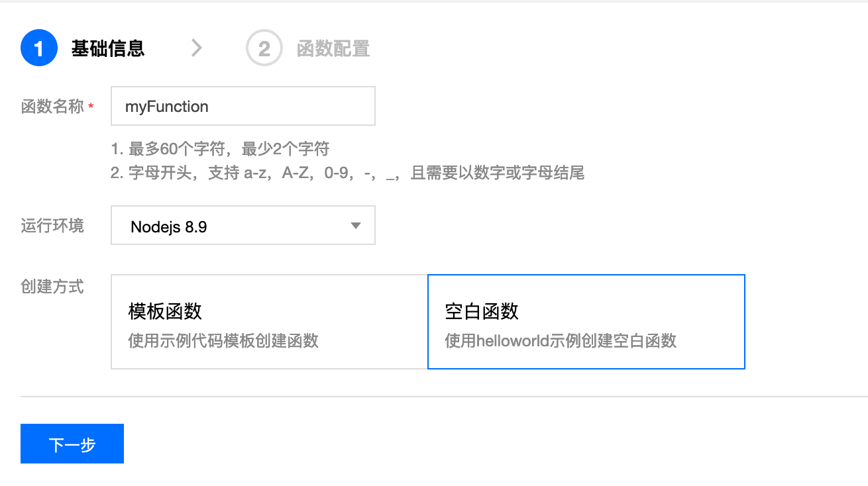Choose the 空白函数 creation option
This screenshot has height=486, width=868.
(586, 322)
